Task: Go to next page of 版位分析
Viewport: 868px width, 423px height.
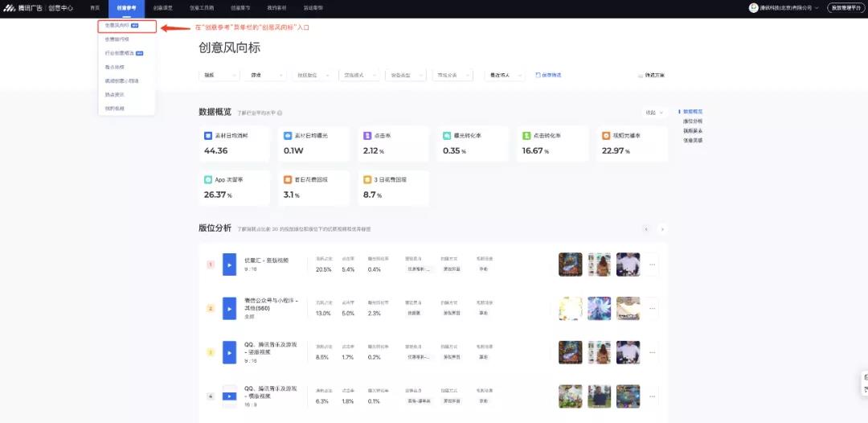Action: (662, 229)
